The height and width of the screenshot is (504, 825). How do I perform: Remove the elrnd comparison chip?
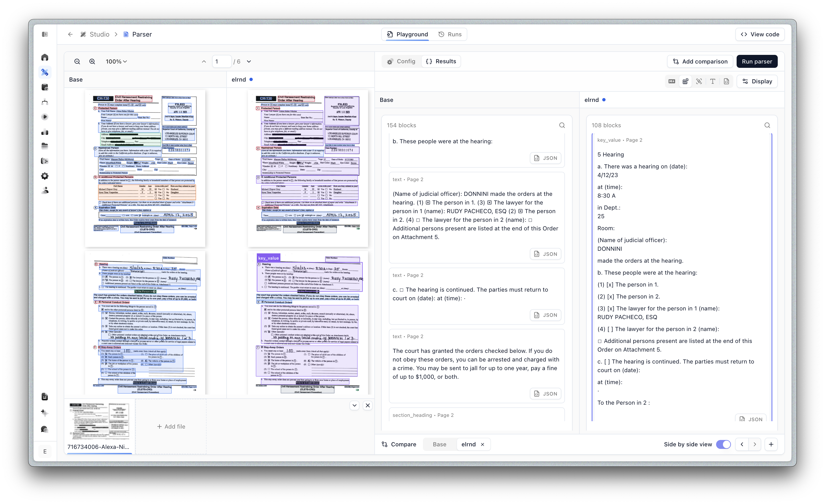[483, 444]
